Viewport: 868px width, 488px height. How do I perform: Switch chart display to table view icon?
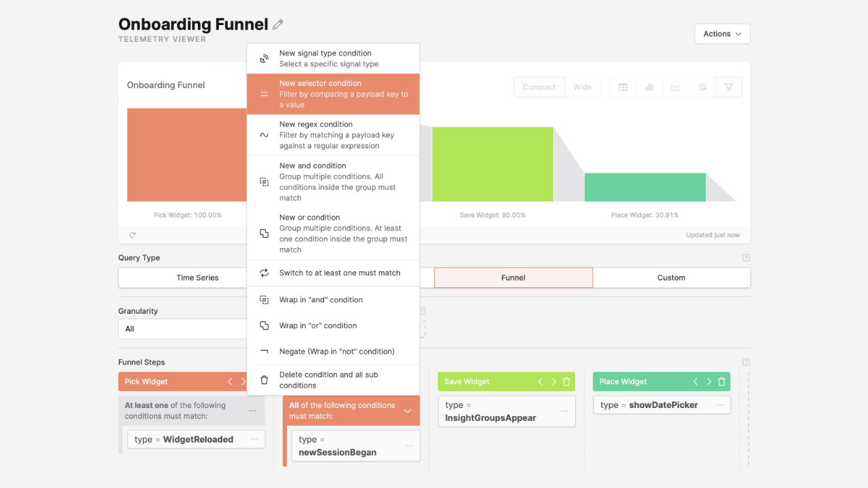tap(623, 87)
